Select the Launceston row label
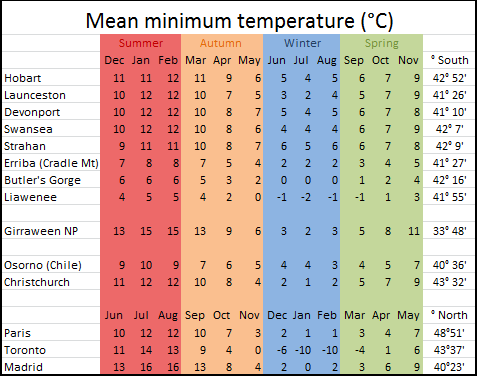This screenshot has width=477, height=376. pyautogui.click(x=35, y=95)
